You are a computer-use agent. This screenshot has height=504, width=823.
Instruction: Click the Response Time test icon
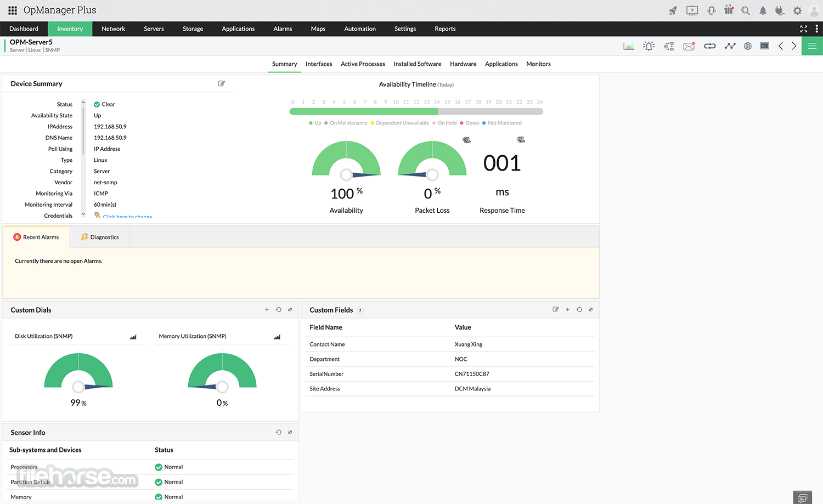521,140
